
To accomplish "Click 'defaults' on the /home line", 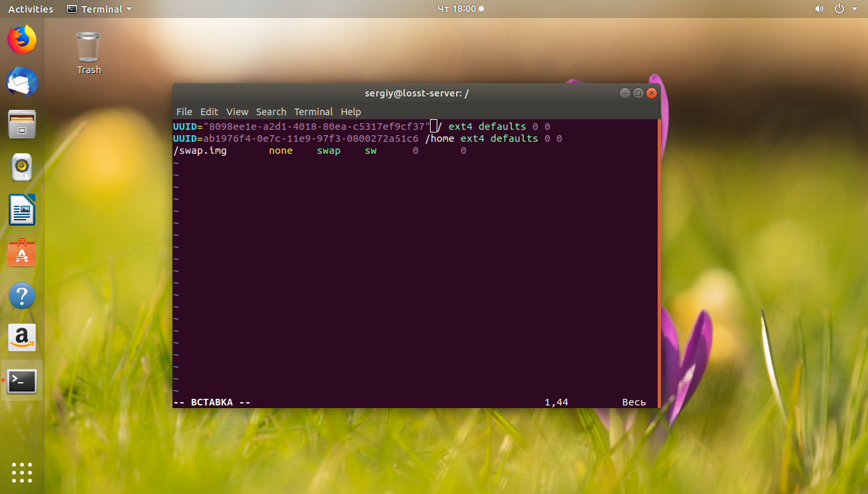I will coord(515,138).
